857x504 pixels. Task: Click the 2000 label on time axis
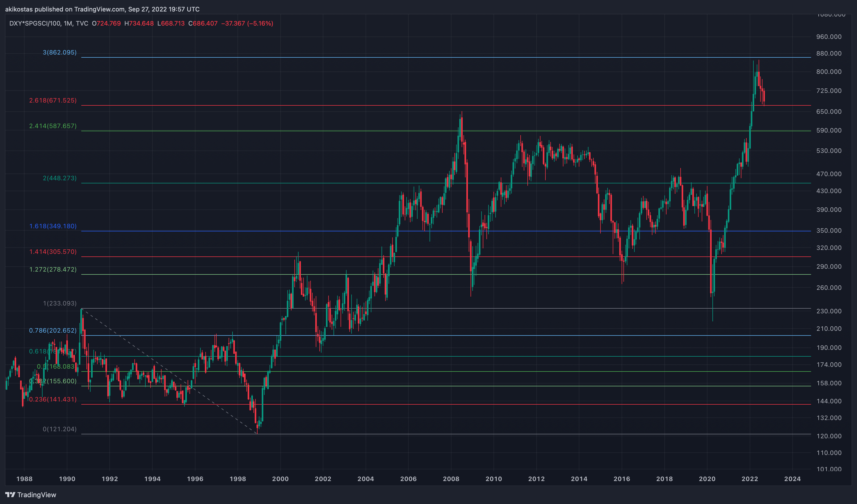point(280,479)
